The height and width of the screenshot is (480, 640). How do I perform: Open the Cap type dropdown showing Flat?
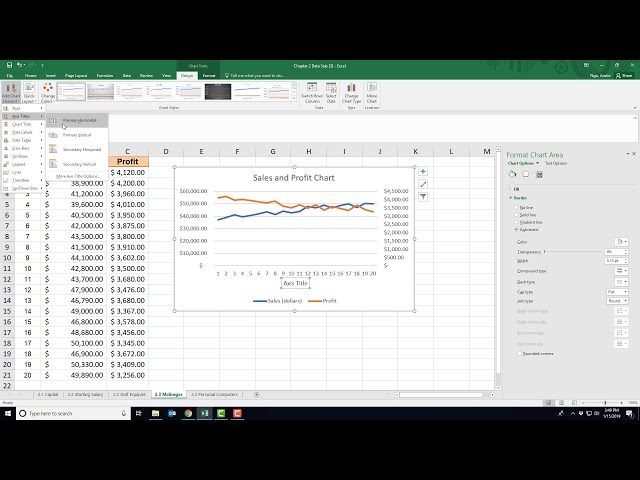click(617, 292)
